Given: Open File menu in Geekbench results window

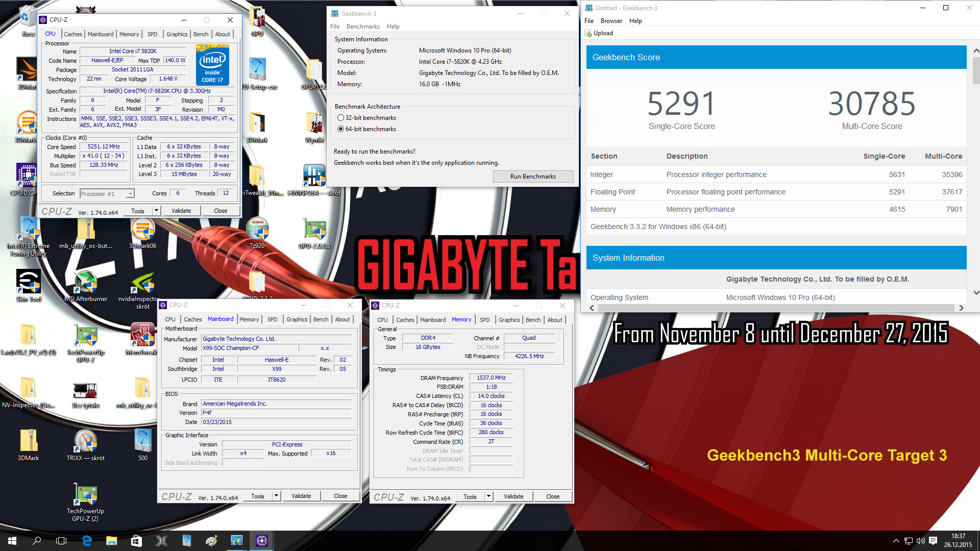Looking at the screenshot, I should [589, 21].
